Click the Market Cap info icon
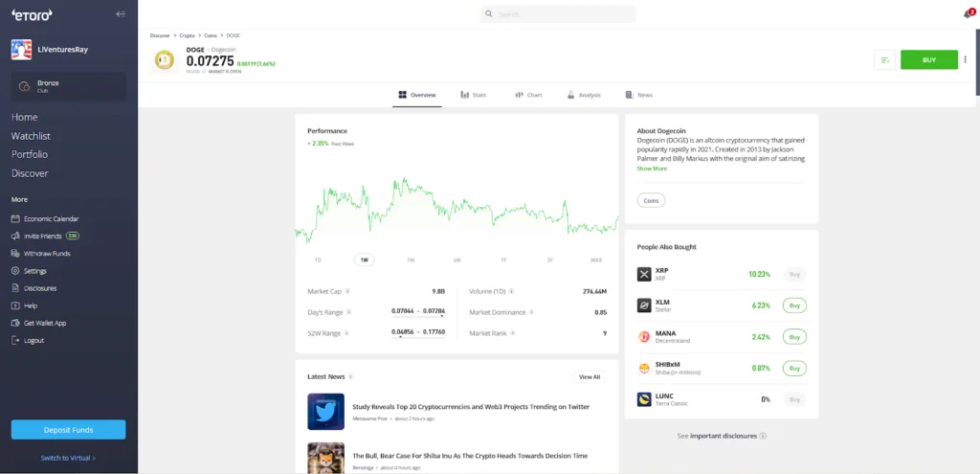The image size is (980, 474). 346,291
